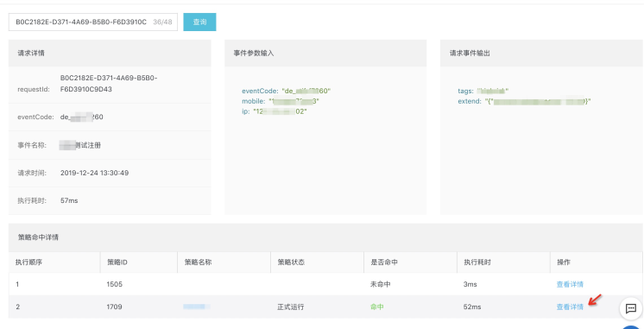Open the chat support icon
The image size is (644, 329).
(x=631, y=308)
